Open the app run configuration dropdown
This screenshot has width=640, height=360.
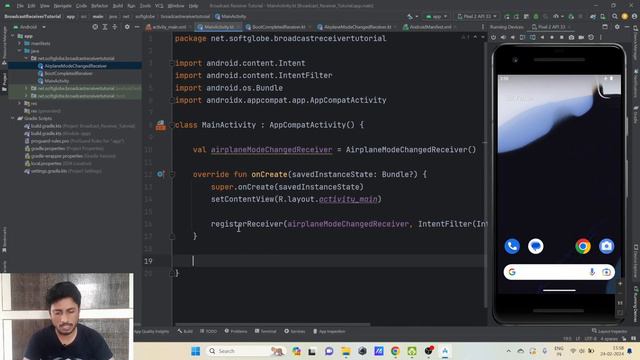436,16
